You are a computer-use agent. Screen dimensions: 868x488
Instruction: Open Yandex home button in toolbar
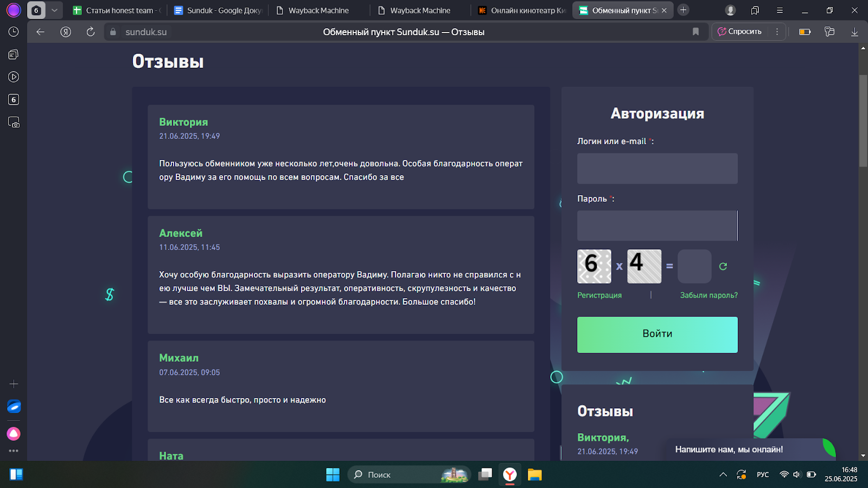coord(66,32)
